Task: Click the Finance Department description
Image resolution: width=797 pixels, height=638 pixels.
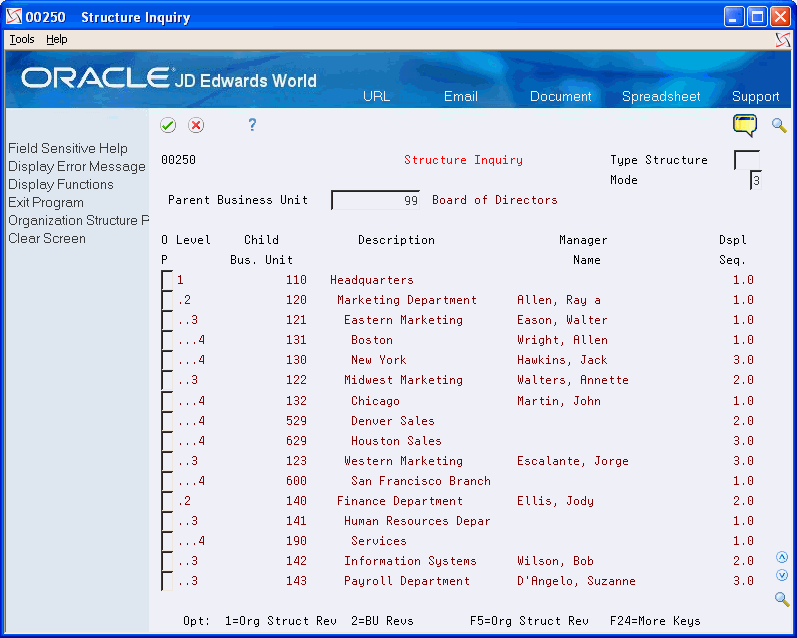Action: [x=400, y=501]
